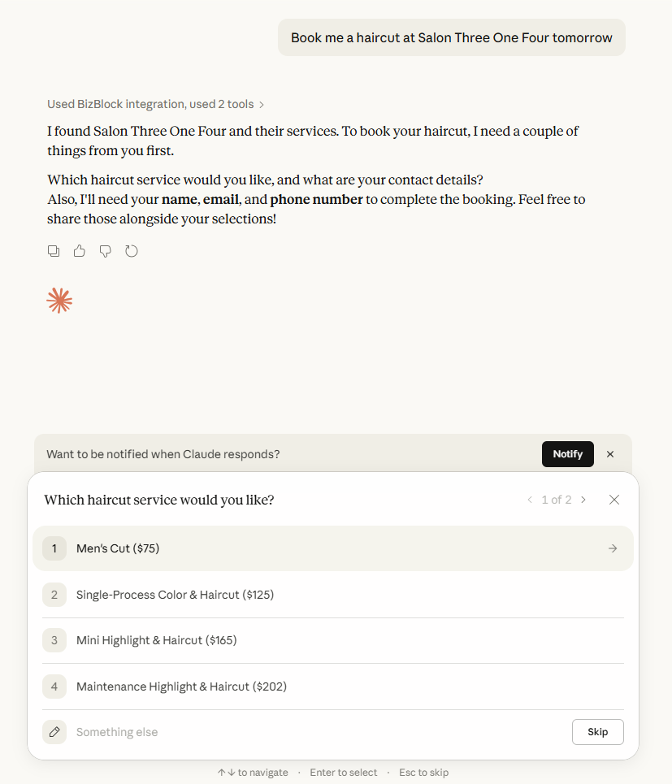The width and height of the screenshot is (672, 784).
Task: Click the Something else input field
Action: 309,732
